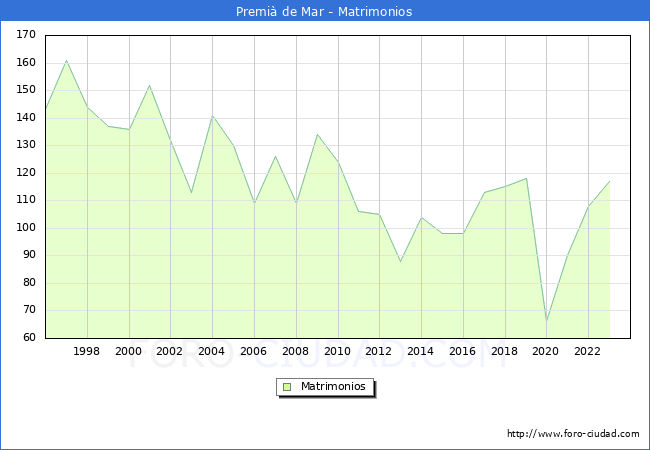
Task: Click the 2022 x-axis label
Action: [588, 351]
